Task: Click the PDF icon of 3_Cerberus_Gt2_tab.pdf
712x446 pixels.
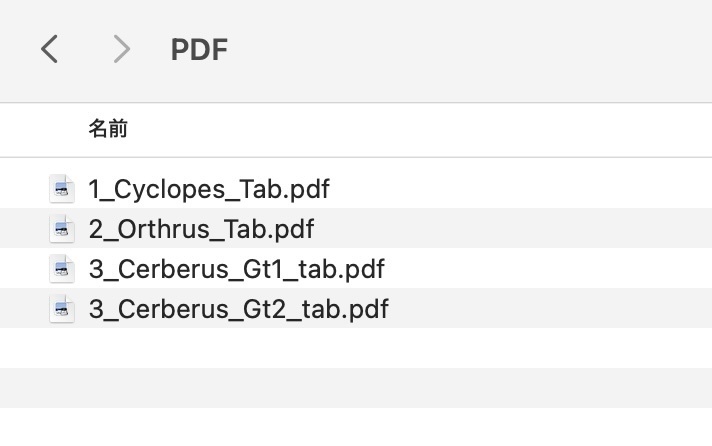Action: tap(62, 309)
